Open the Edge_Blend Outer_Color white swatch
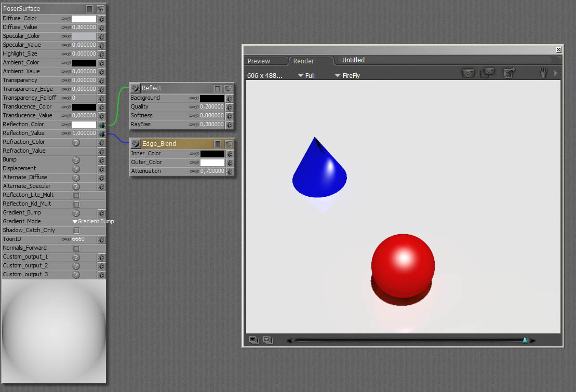This screenshot has height=392, width=576. tap(212, 163)
